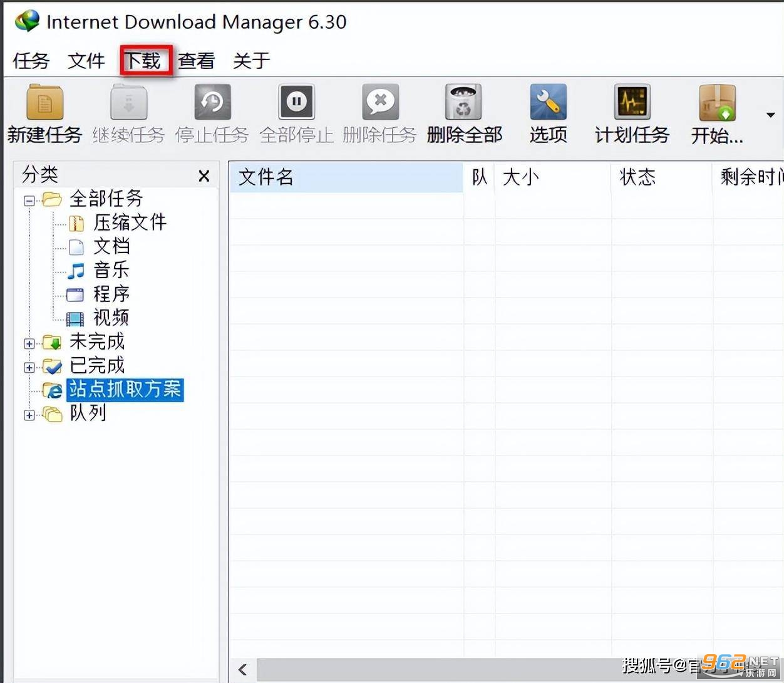Open 选项 wrench settings icon
Image resolution: width=784 pixels, height=683 pixels.
pos(548,102)
